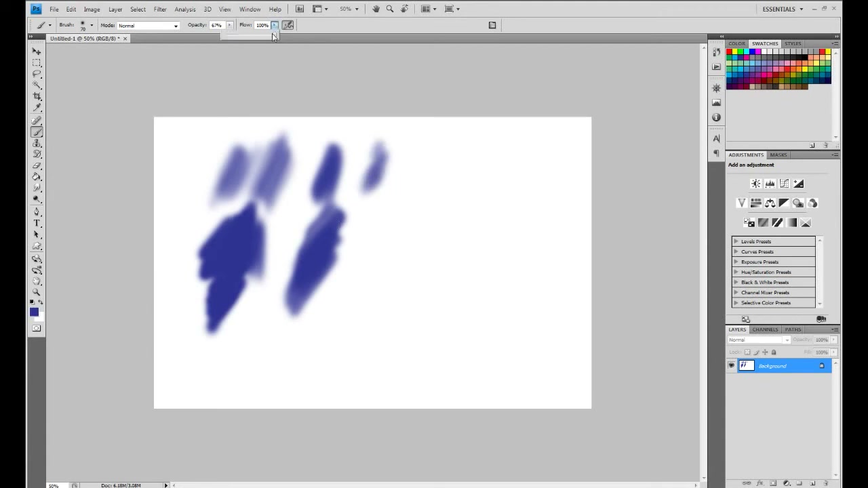868x488 pixels.
Task: Open the Opacity slider arrow
Action: (x=229, y=25)
